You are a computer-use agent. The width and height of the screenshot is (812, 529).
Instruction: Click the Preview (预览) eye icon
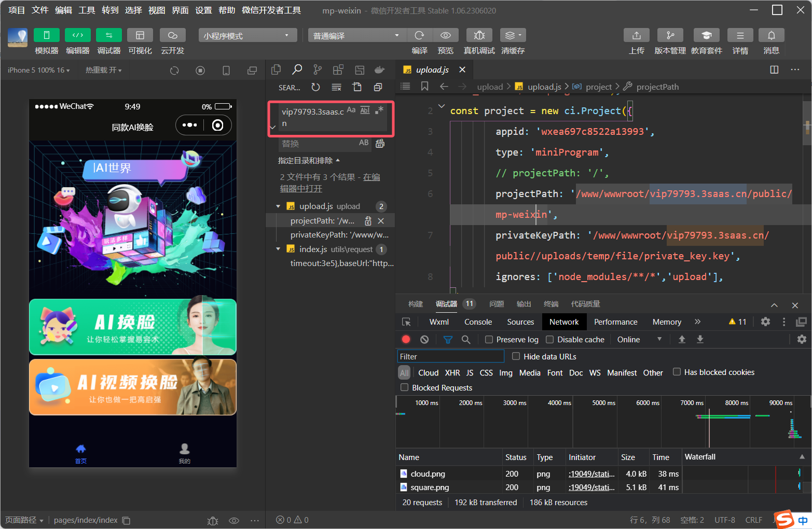(445, 35)
